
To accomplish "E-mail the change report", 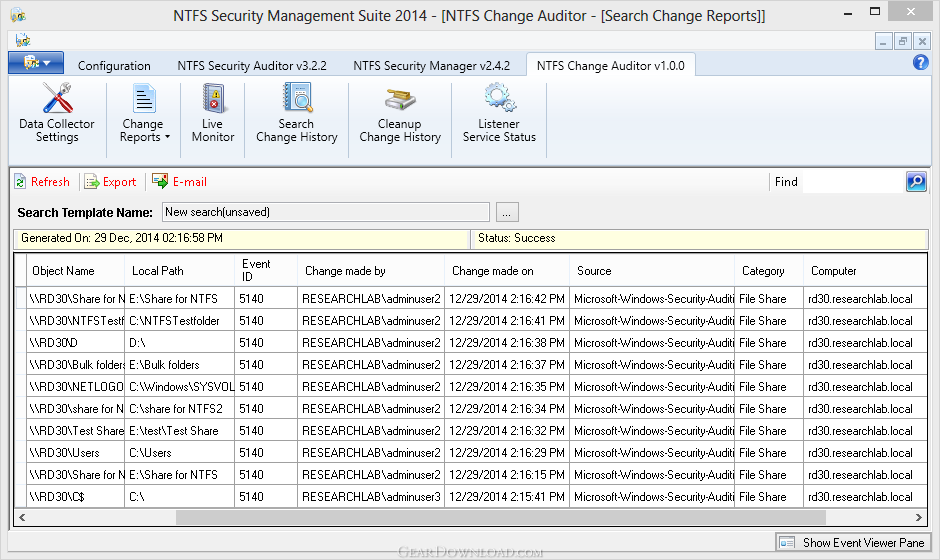I will tap(179, 182).
